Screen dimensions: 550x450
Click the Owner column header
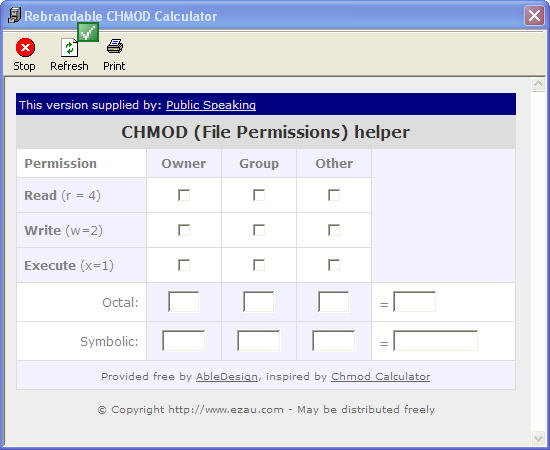tap(183, 163)
